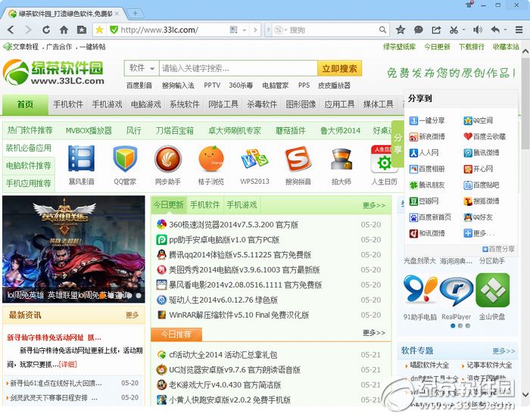Open the Sogou search engine selector dropdown
530x420 pixels.
coord(281,30)
